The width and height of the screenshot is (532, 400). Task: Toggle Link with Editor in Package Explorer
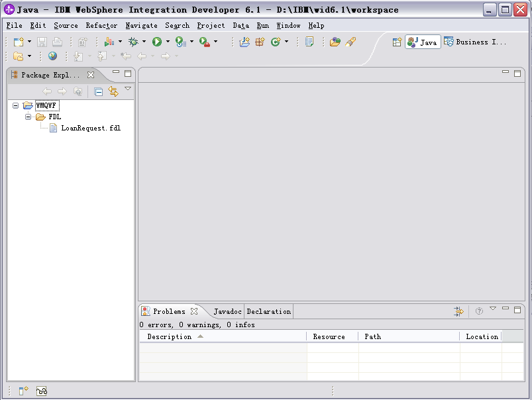(x=113, y=91)
